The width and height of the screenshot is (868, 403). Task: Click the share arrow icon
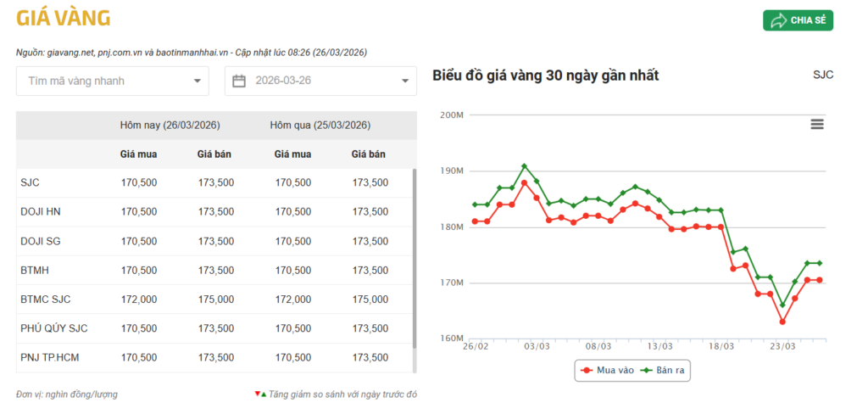[778, 20]
